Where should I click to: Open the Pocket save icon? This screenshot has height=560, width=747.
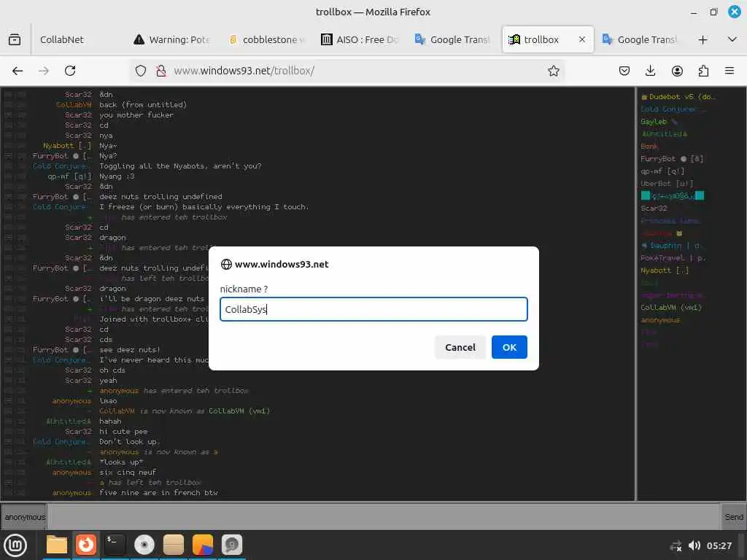point(624,71)
